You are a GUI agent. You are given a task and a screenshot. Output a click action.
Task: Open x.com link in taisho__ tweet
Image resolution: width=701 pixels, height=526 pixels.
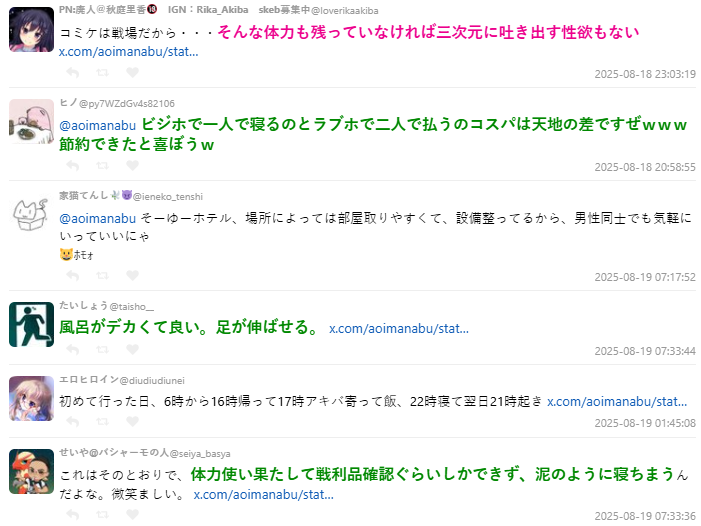[399, 329]
